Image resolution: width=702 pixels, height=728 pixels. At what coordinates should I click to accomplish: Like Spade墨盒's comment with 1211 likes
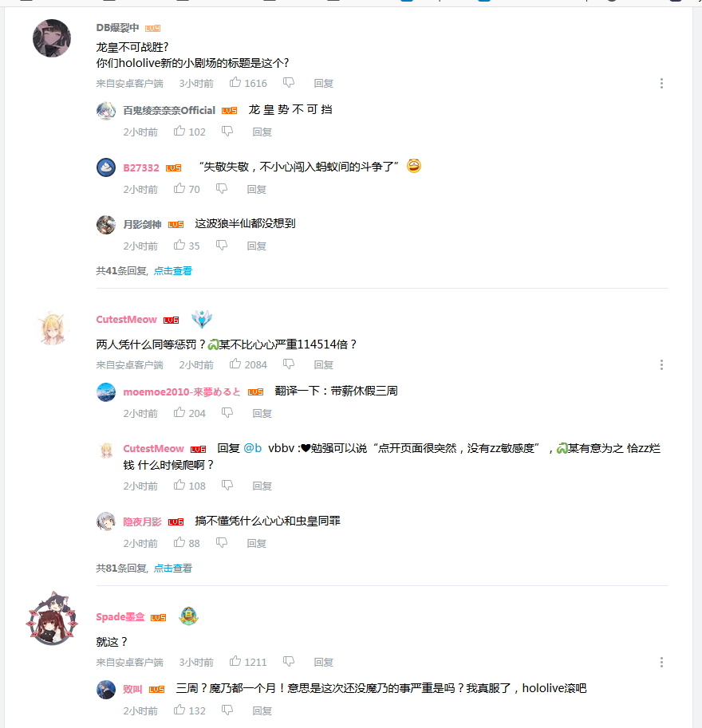(x=235, y=662)
